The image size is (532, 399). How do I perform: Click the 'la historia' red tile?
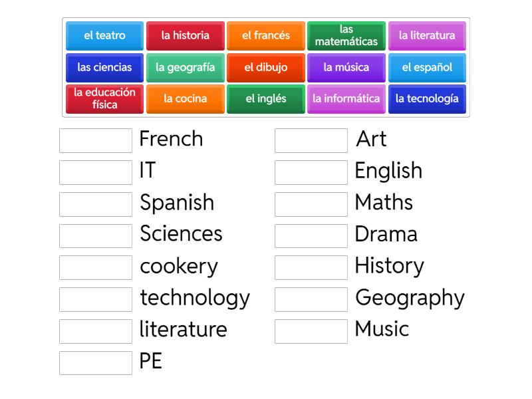186,36
